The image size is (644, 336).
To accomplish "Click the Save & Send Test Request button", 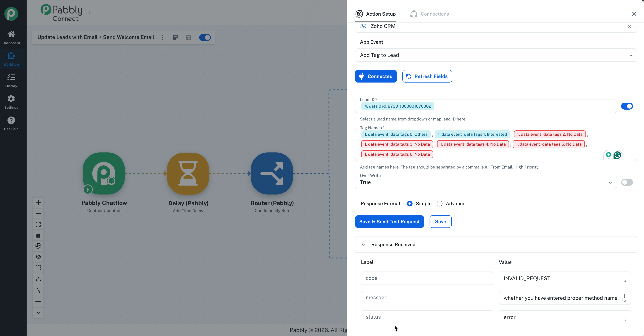I will (389, 222).
